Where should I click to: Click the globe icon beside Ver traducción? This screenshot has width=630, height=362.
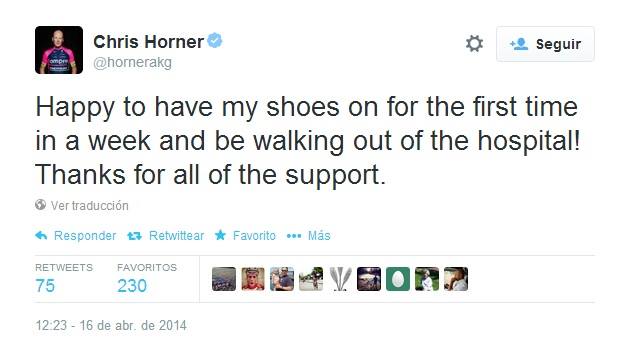pyautogui.click(x=40, y=205)
